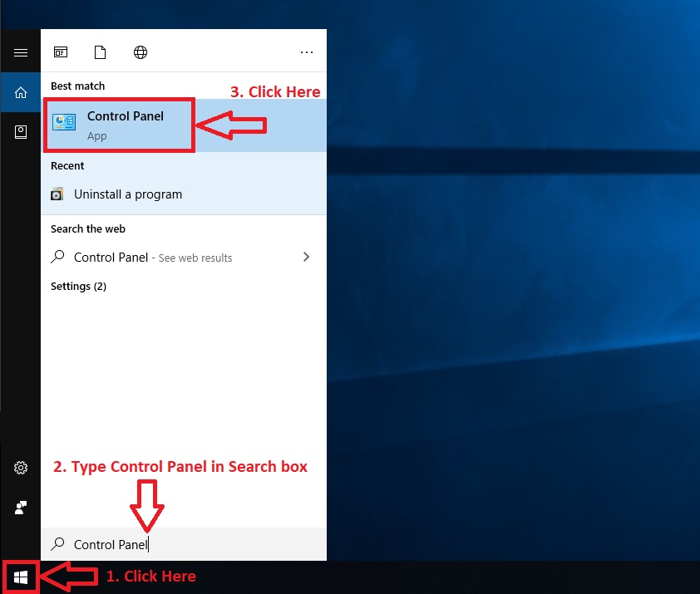The height and width of the screenshot is (594, 700).
Task: Select the Home icon in sidebar
Action: click(x=21, y=92)
